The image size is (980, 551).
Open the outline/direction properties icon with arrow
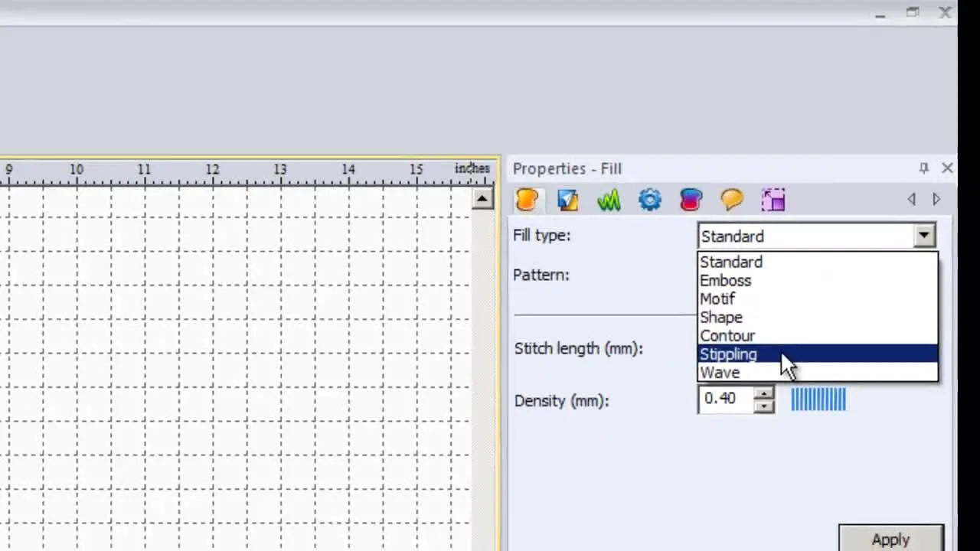pos(567,200)
